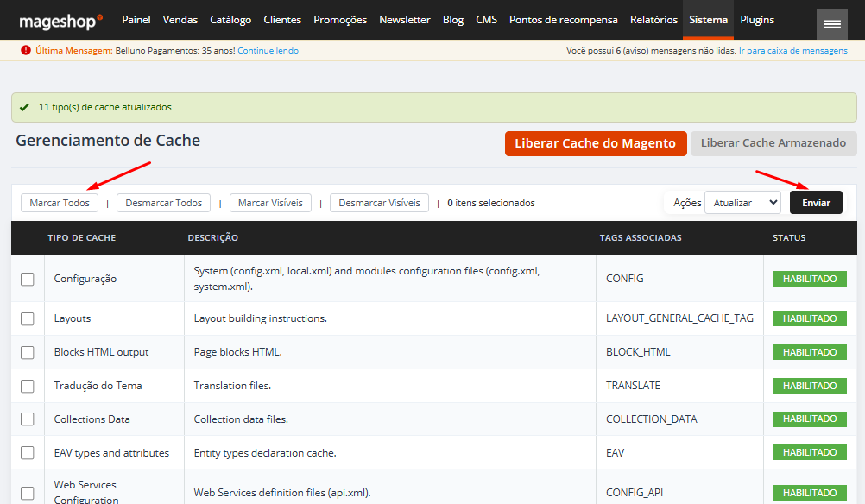Image resolution: width=865 pixels, height=504 pixels.
Task: Click 'Entity types declaration cache.' description
Action: point(265,453)
